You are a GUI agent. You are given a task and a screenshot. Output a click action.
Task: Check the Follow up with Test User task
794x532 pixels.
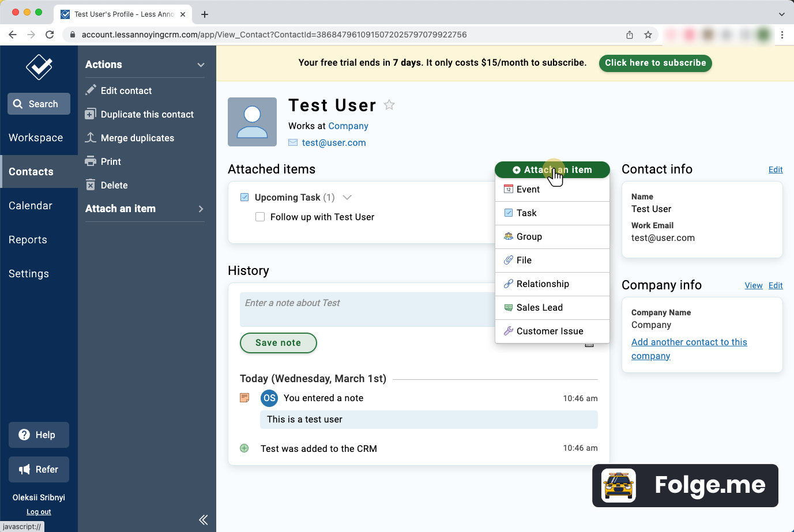point(260,217)
